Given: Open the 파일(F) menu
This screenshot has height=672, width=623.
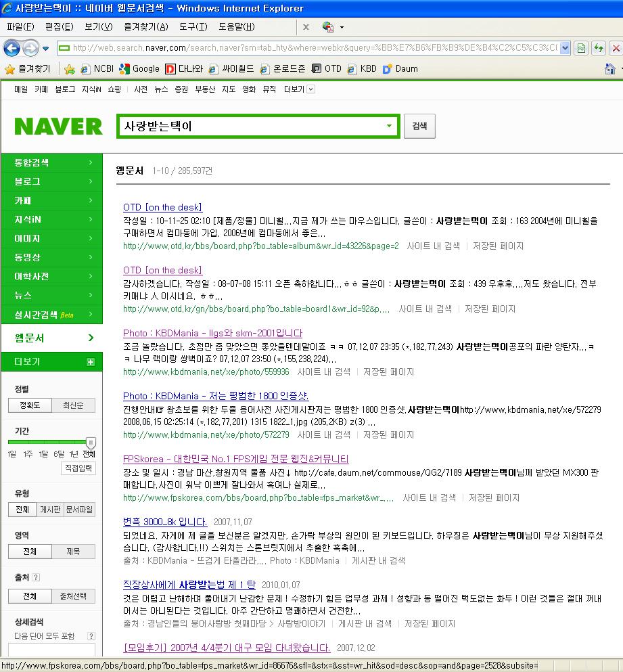Looking at the screenshot, I should [x=20, y=27].
